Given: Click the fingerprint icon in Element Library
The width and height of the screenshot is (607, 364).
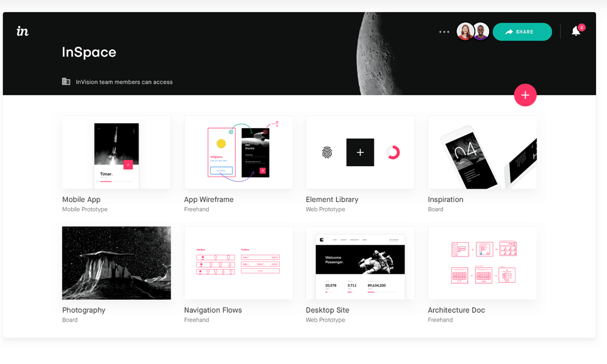Looking at the screenshot, I should tap(327, 153).
